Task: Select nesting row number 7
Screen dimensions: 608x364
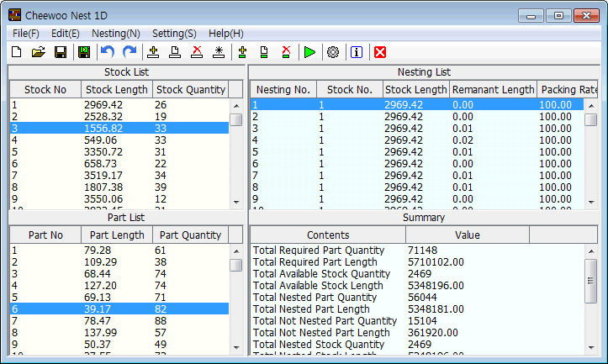Action: coord(417,175)
